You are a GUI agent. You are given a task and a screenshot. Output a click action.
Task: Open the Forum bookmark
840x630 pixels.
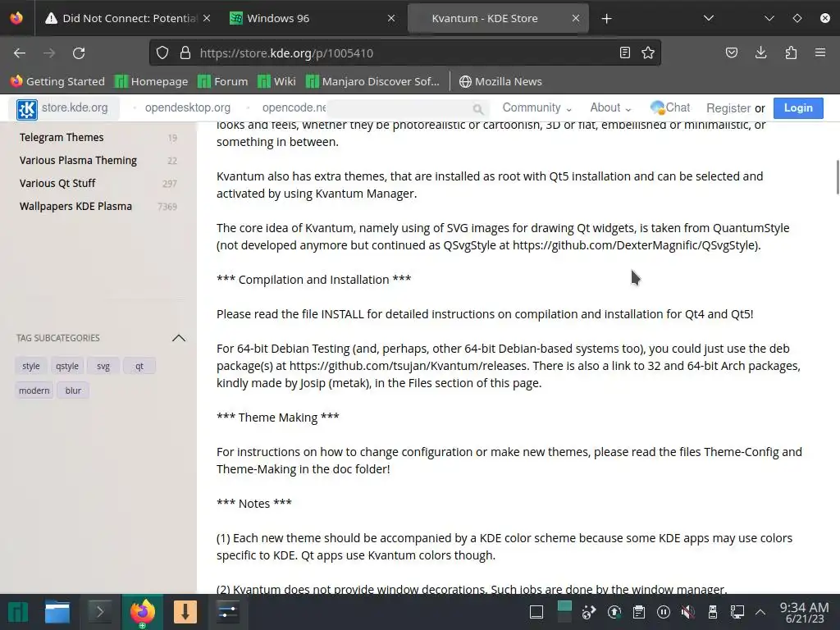[x=223, y=81]
